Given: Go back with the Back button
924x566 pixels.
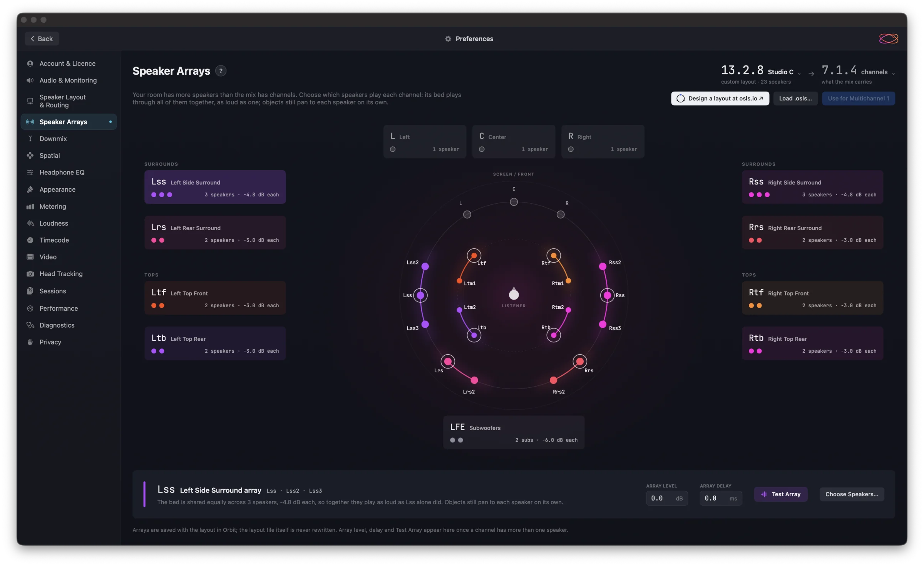Looking at the screenshot, I should point(42,39).
